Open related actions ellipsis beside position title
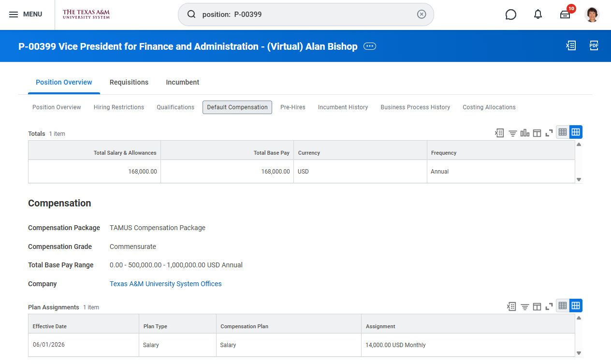611x364 pixels. pyautogui.click(x=370, y=46)
